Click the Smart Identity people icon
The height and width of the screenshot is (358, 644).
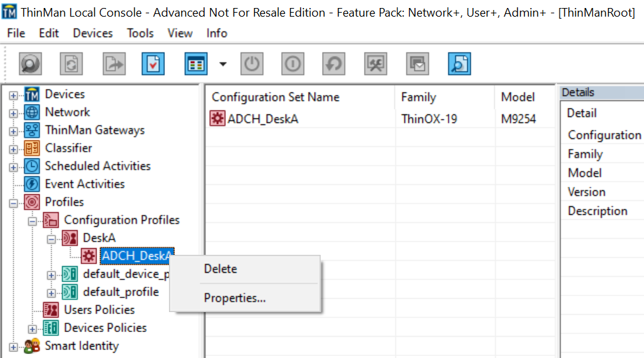pos(32,346)
